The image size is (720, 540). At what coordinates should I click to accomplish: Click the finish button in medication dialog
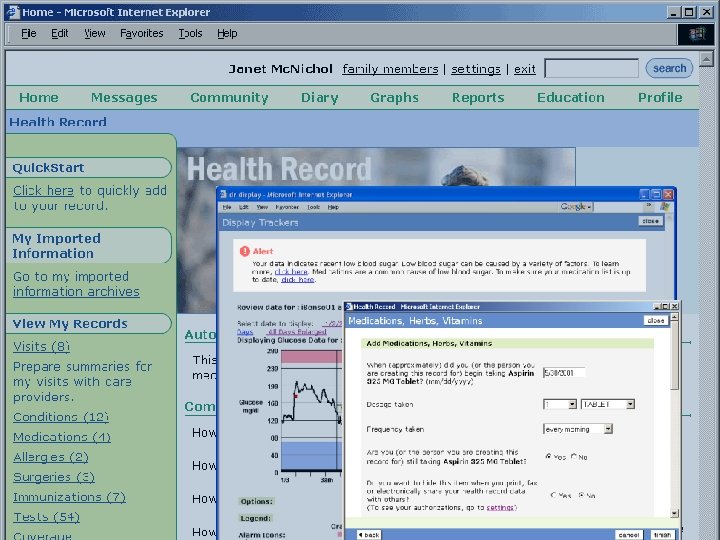coord(662,535)
